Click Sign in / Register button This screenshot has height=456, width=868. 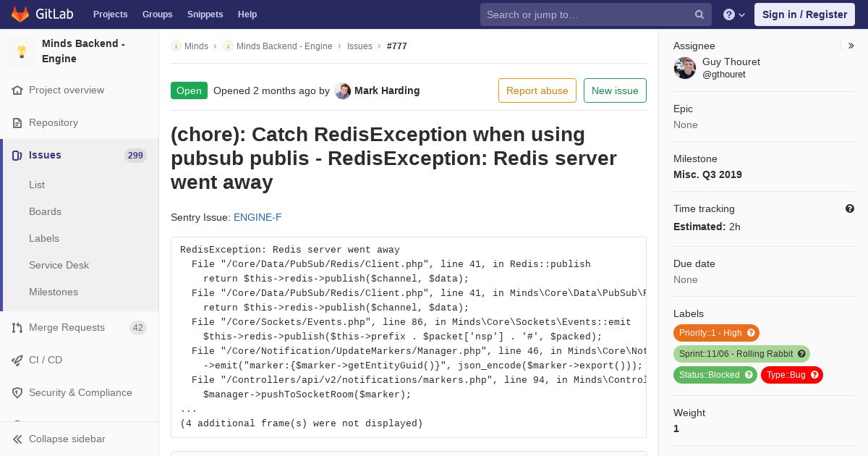click(x=804, y=14)
